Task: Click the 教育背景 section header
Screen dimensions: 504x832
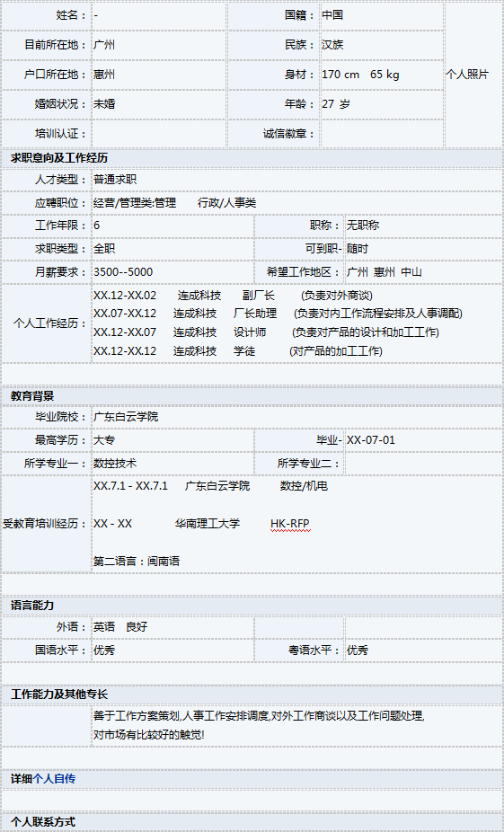Action: (x=252, y=396)
